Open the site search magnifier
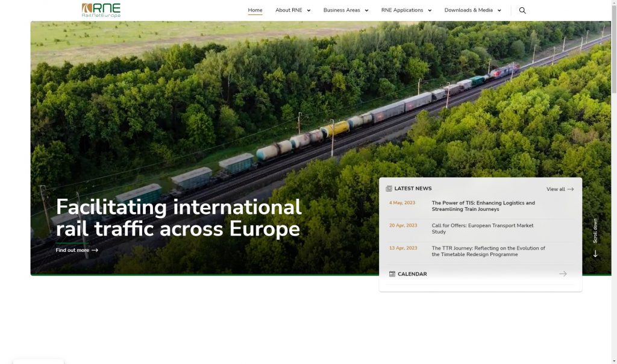Screen dimensions: 617x364 pyautogui.click(x=522, y=10)
